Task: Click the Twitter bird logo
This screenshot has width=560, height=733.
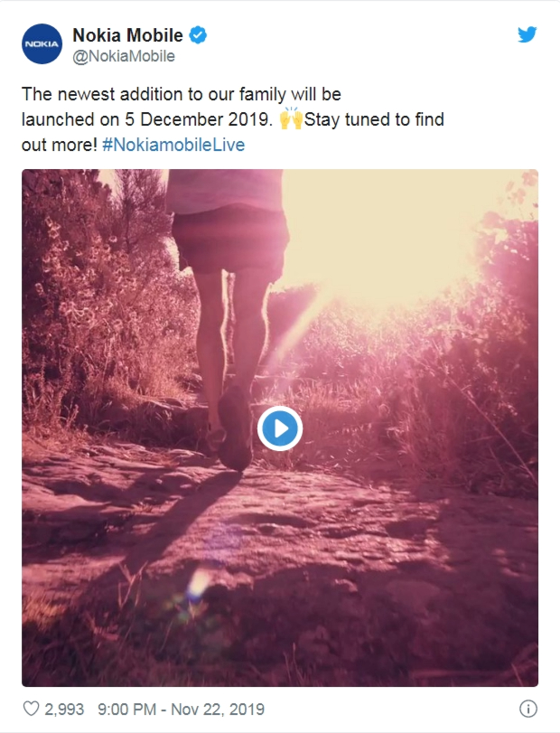Action: click(x=527, y=34)
